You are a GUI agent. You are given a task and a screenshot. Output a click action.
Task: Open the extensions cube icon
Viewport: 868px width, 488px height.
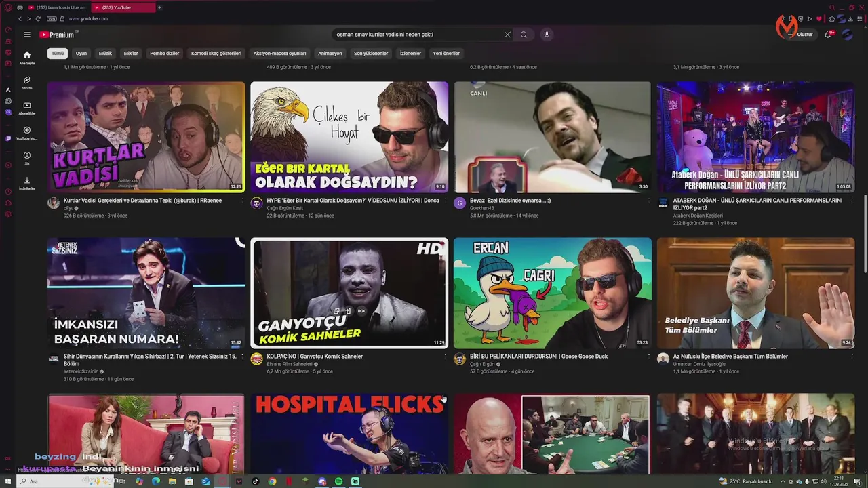click(x=832, y=19)
